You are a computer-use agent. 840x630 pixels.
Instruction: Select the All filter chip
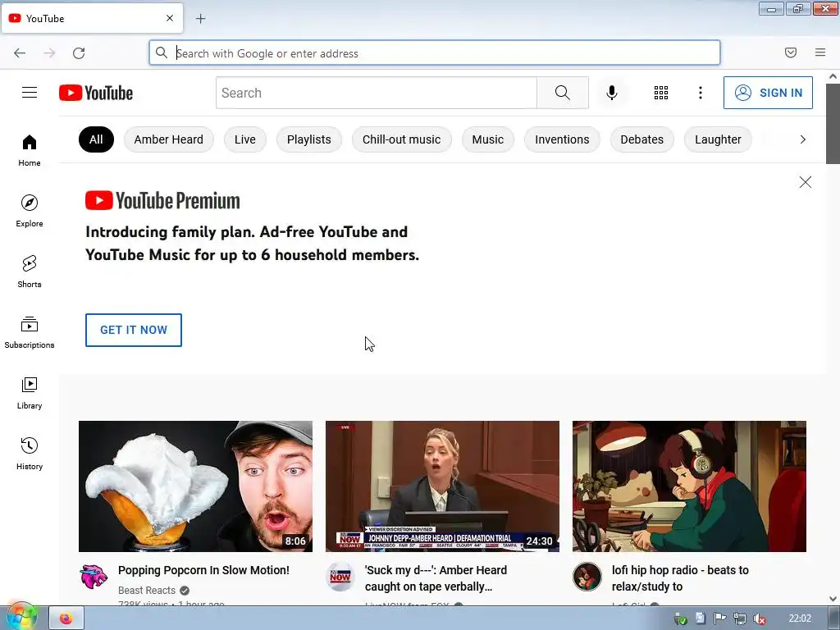tap(97, 139)
